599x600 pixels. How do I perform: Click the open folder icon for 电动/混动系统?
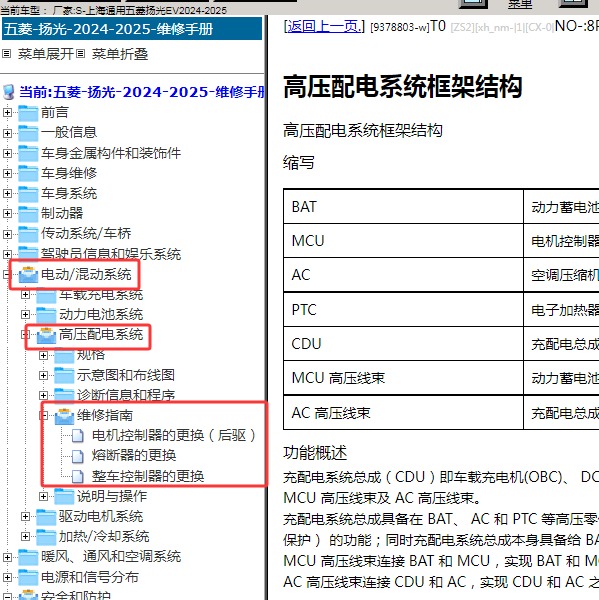pyautogui.click(x=28, y=274)
